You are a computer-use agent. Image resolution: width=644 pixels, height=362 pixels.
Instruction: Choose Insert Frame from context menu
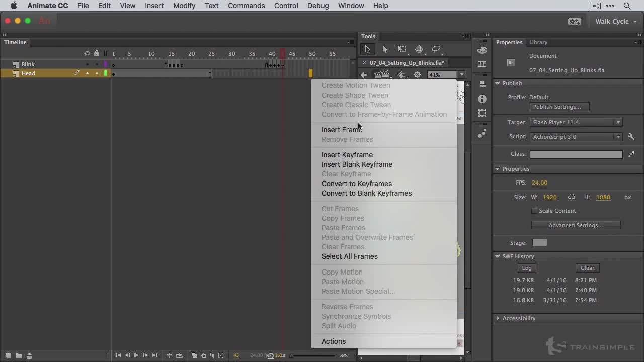tap(342, 130)
